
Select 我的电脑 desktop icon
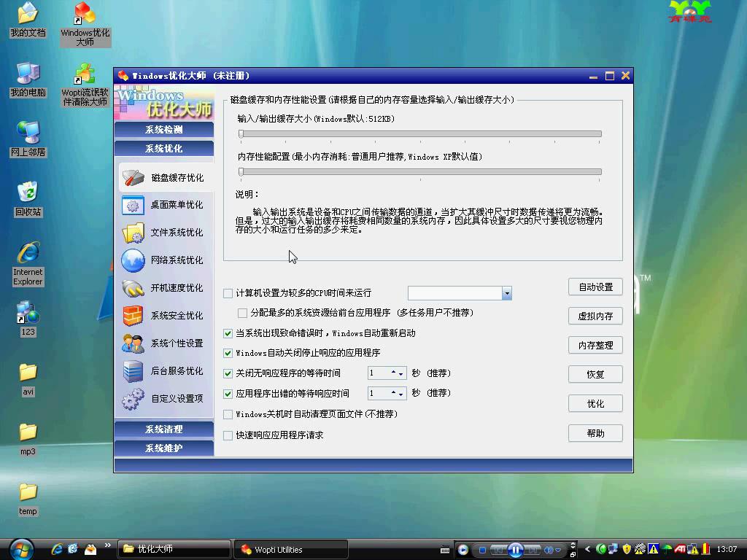point(28,79)
